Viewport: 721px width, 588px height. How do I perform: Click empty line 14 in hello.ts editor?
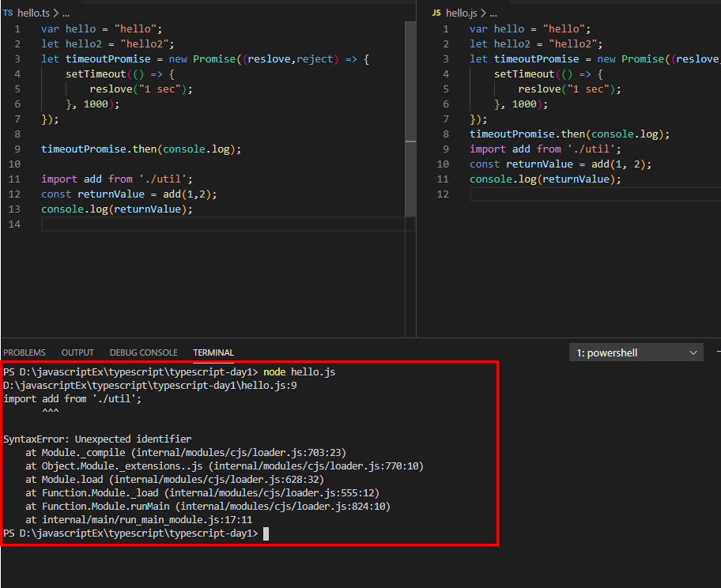click(228, 224)
